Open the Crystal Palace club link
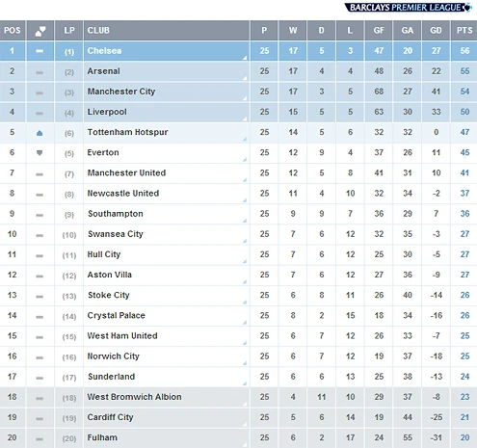Viewport: 477px width, 448px height. pyautogui.click(x=116, y=316)
